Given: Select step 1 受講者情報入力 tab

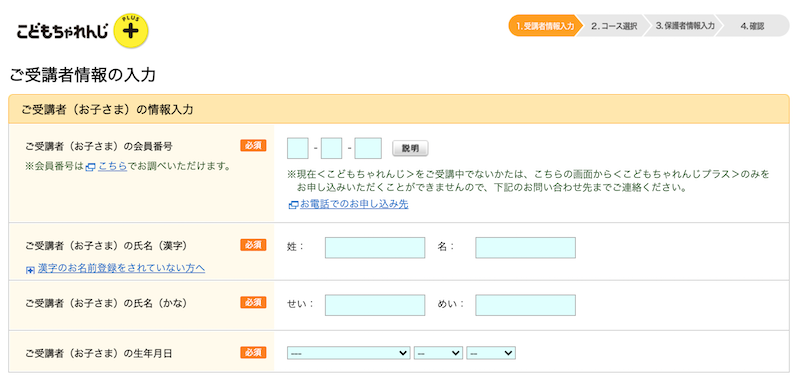Looking at the screenshot, I should (544, 26).
